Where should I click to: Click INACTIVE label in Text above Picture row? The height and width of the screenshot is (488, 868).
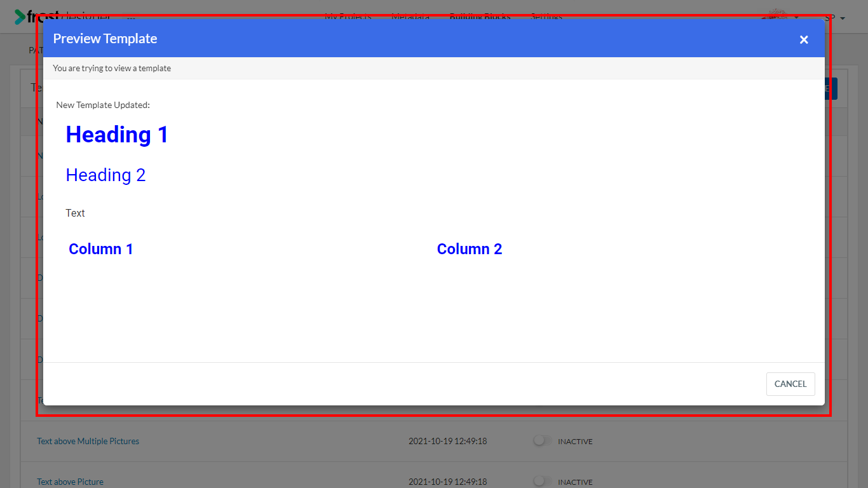click(575, 482)
